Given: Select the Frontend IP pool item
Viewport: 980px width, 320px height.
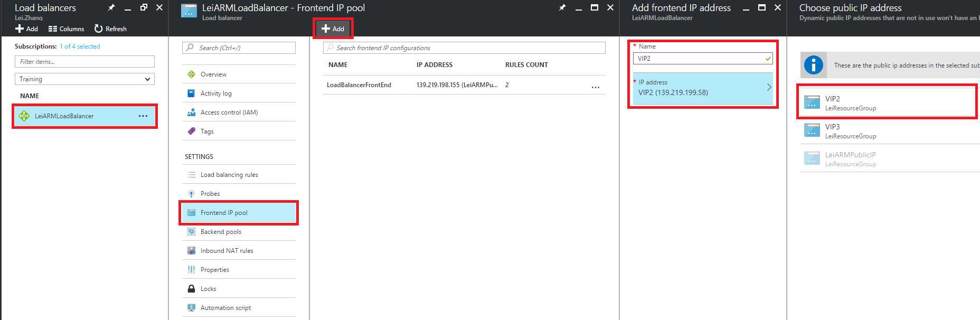Looking at the screenshot, I should [x=239, y=213].
